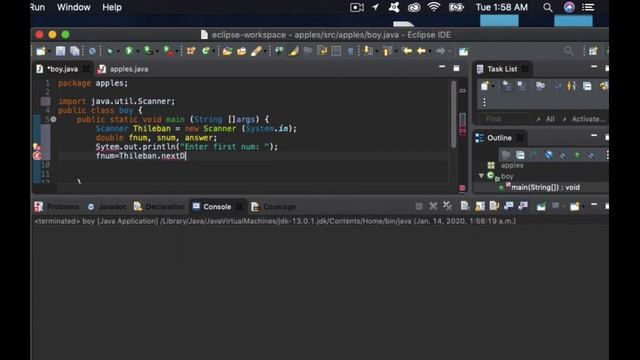Click the editor vertical scrollbar thumb
Viewport: 640px width, 360px height.
pos(453,114)
